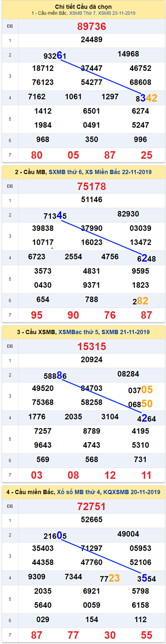166x644 pixels.
Task: Click the heading 'Chi tiết Cầu đã chọn'
Action: point(83,7)
